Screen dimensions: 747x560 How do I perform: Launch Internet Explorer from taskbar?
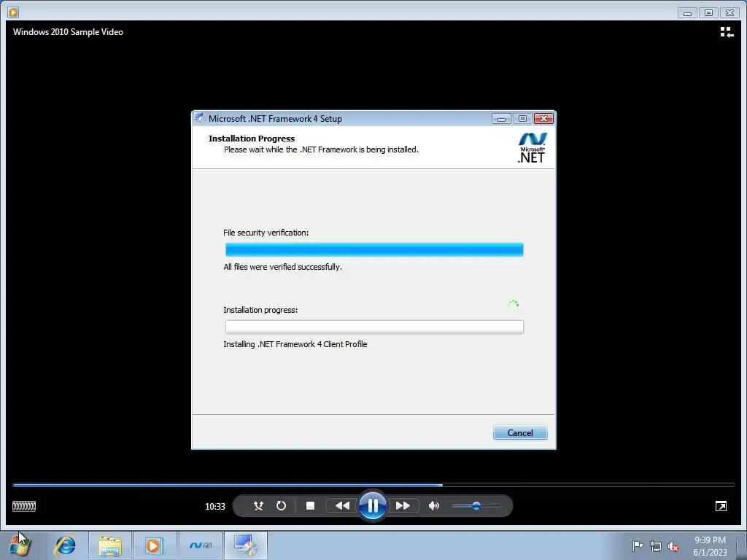pos(65,545)
